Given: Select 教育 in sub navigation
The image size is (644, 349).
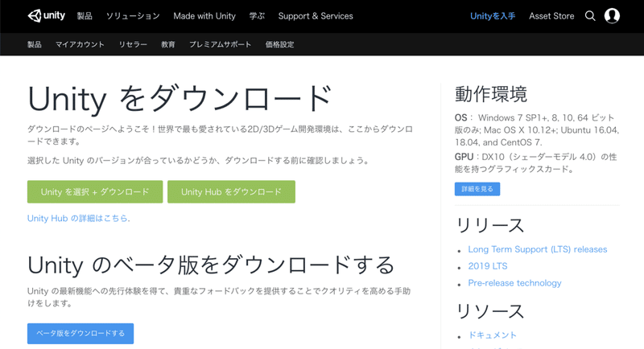Looking at the screenshot, I should click(168, 44).
